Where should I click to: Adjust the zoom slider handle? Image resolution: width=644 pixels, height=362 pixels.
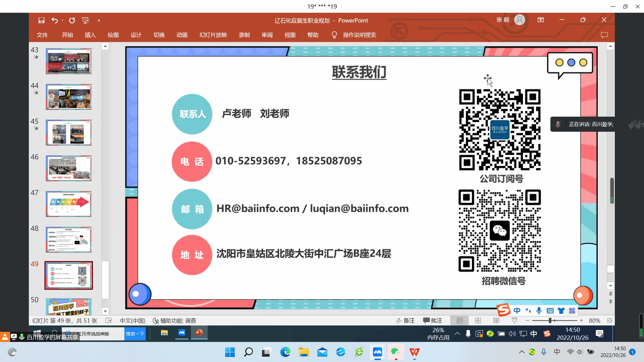tap(550, 321)
